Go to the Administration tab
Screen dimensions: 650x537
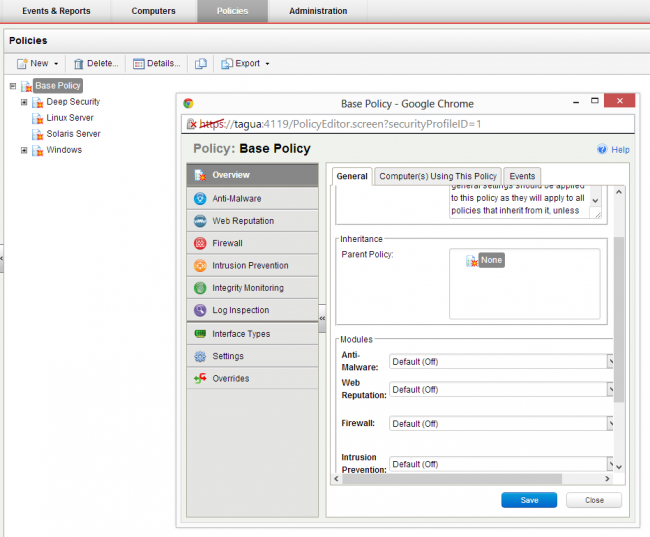point(318,11)
